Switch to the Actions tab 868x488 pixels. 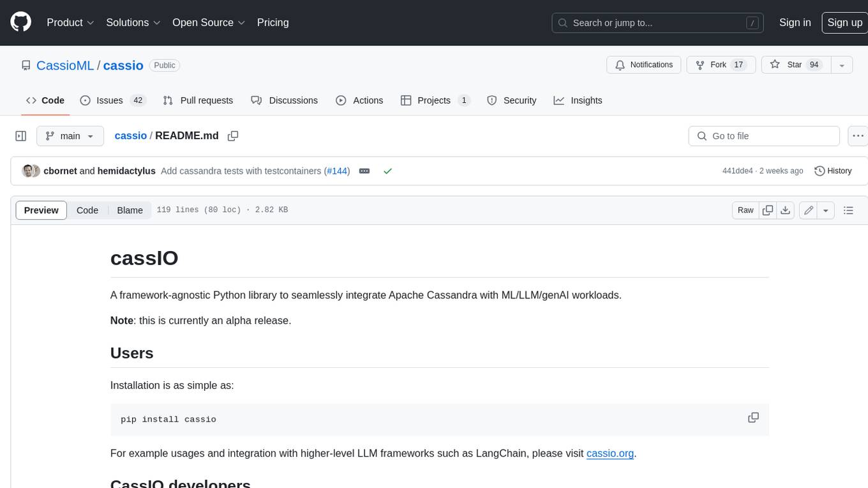click(x=359, y=100)
